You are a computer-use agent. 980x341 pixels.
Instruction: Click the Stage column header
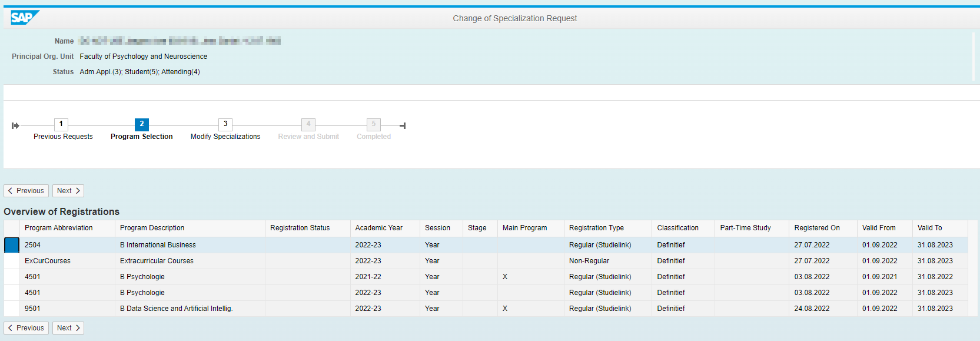(x=480, y=228)
